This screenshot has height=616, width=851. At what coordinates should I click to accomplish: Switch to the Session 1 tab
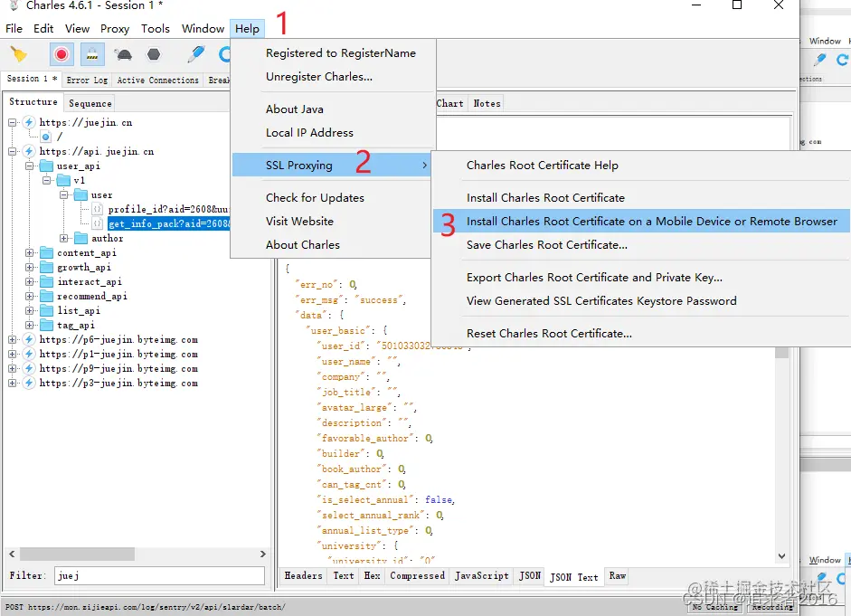click(32, 79)
